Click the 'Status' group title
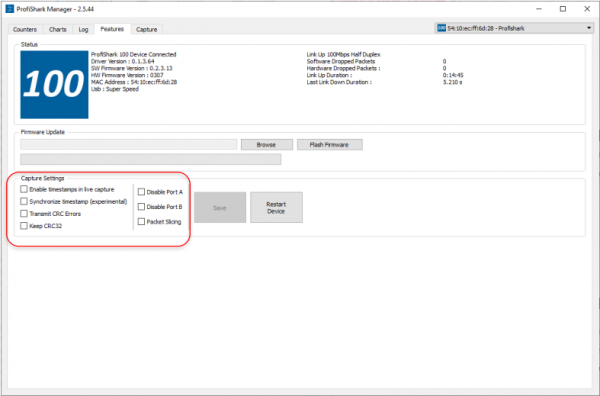The image size is (600, 396). tap(29, 44)
